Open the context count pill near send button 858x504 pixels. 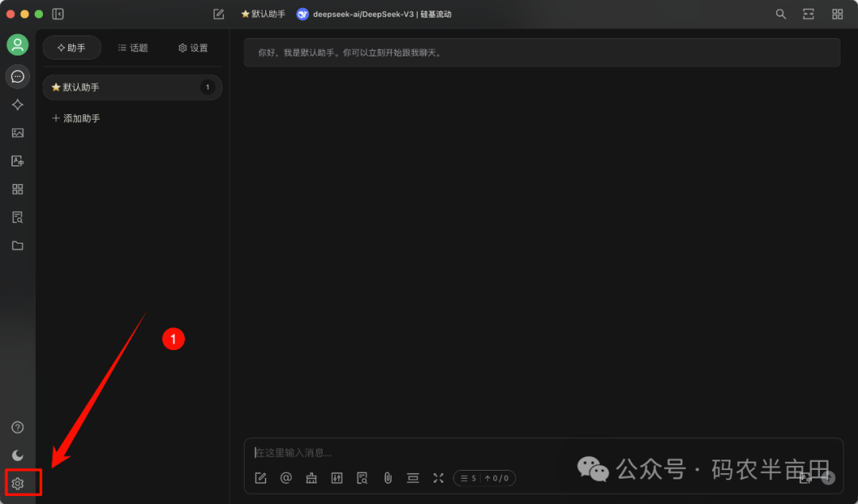[485, 478]
